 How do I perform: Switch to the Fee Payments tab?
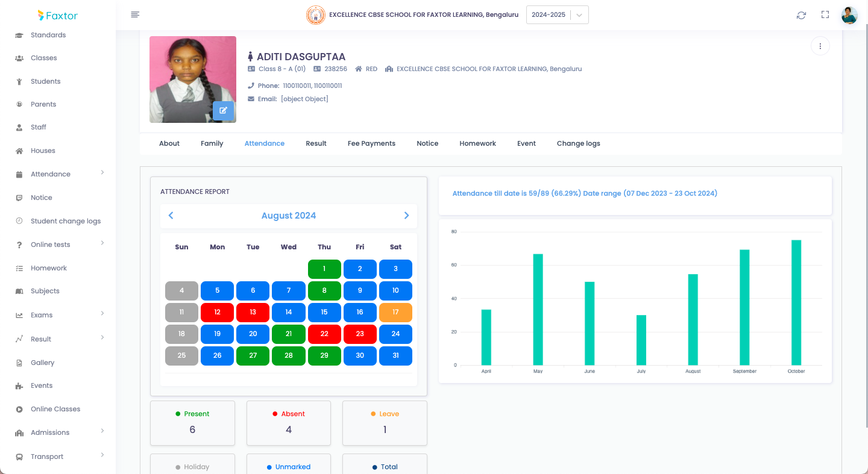coord(371,143)
